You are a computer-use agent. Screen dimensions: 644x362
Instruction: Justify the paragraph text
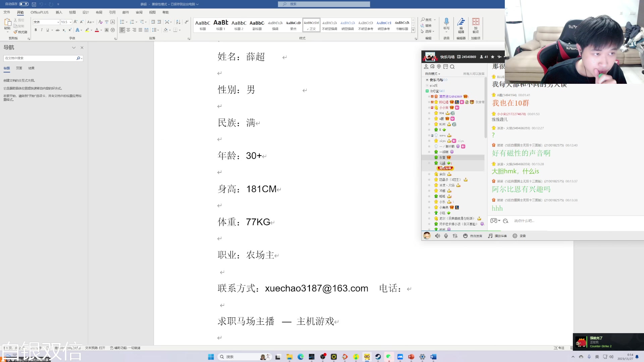[x=140, y=30]
